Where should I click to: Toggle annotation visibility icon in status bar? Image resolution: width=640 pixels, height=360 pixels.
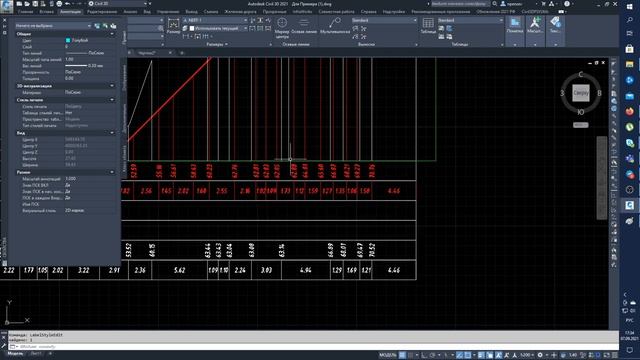499,355
